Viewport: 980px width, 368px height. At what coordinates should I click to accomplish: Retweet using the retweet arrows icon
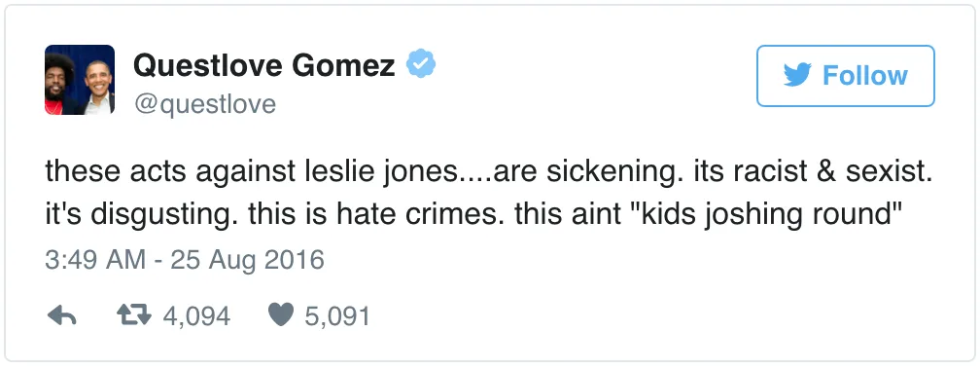[x=134, y=315]
